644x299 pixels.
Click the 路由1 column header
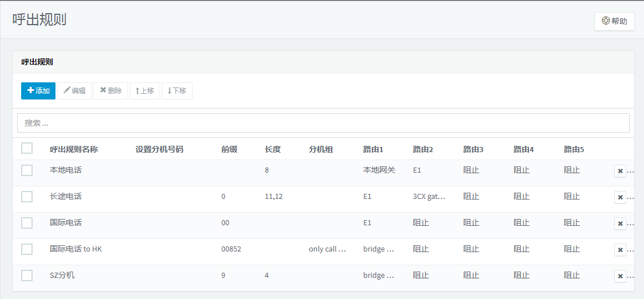[x=373, y=150]
